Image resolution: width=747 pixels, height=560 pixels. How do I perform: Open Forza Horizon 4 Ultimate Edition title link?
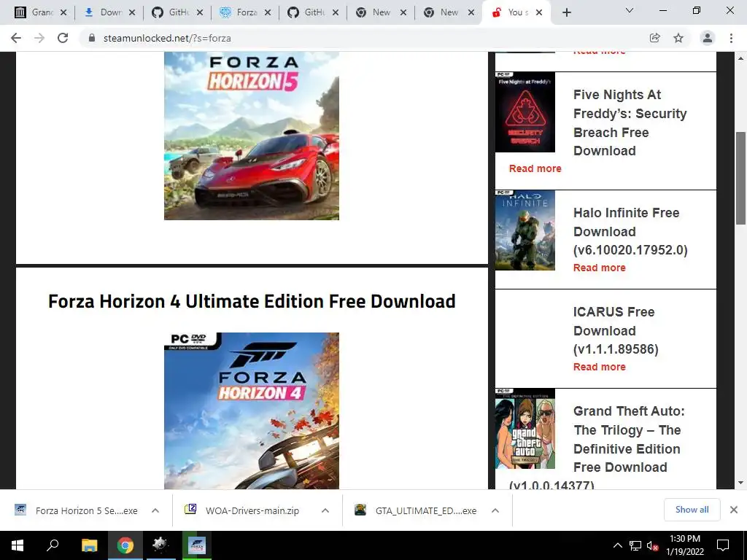(252, 301)
